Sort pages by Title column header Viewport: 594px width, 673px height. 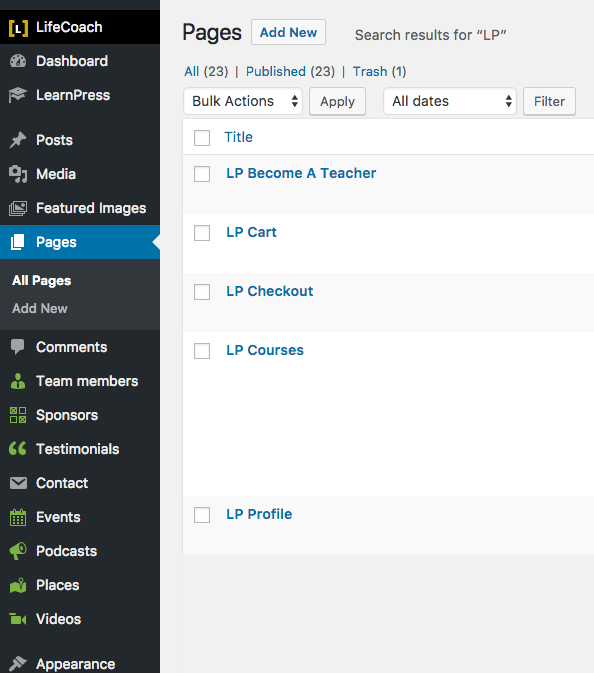tap(238, 137)
